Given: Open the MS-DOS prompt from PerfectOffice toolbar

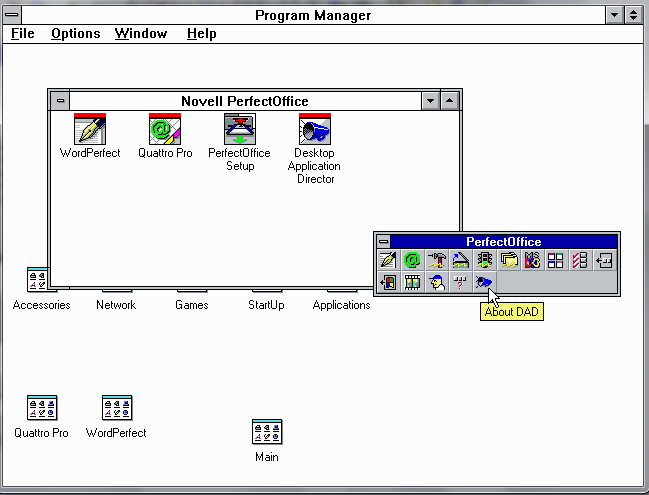Looking at the screenshot, I should tap(532, 260).
